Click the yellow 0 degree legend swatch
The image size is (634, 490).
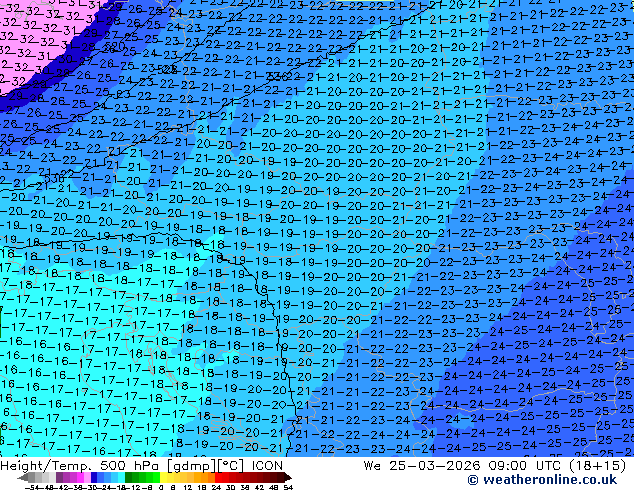[164, 477]
